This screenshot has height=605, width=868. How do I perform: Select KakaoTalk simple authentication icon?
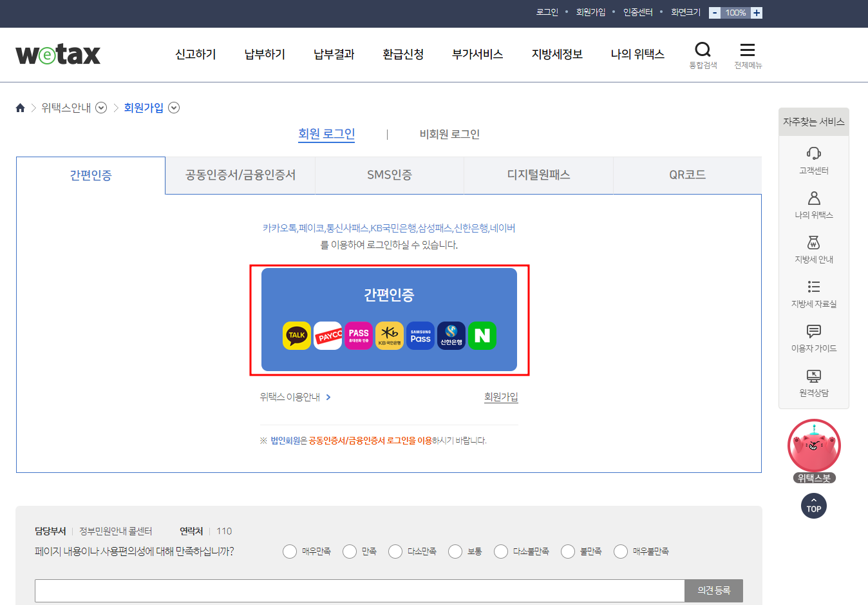296,336
